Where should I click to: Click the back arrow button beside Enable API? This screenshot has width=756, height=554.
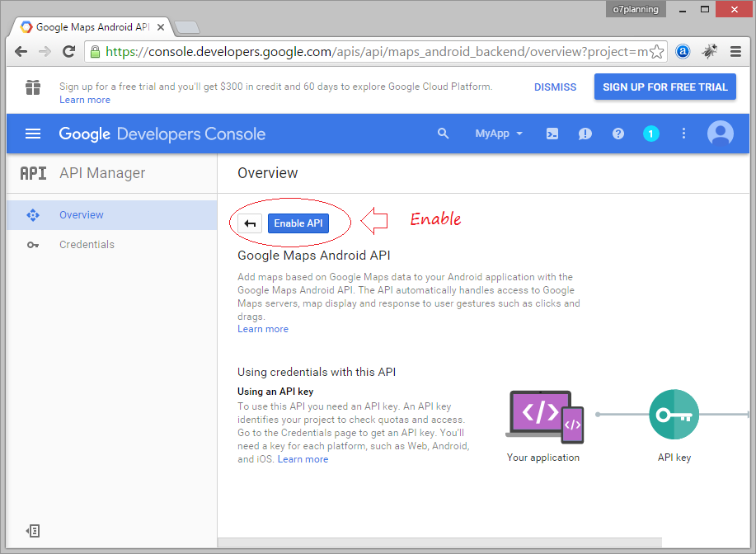250,223
